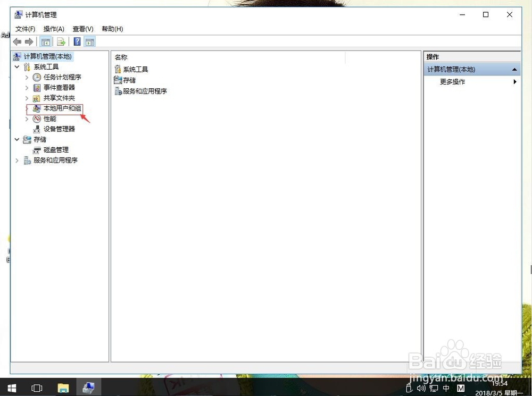This screenshot has width=532, height=396.
Task: Open the Help toolbar icon
Action: tap(77, 41)
